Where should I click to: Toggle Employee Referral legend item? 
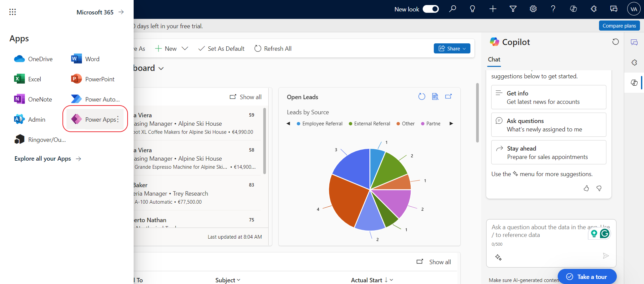320,124
